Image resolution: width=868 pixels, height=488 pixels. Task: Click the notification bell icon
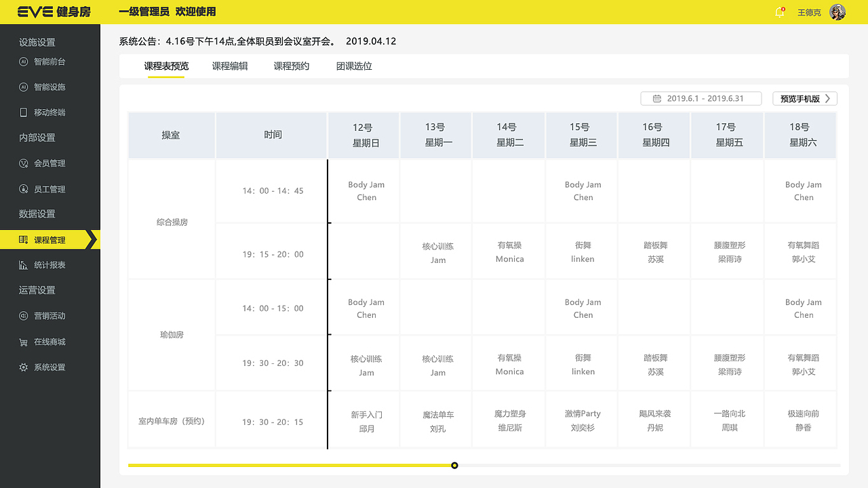coord(780,12)
